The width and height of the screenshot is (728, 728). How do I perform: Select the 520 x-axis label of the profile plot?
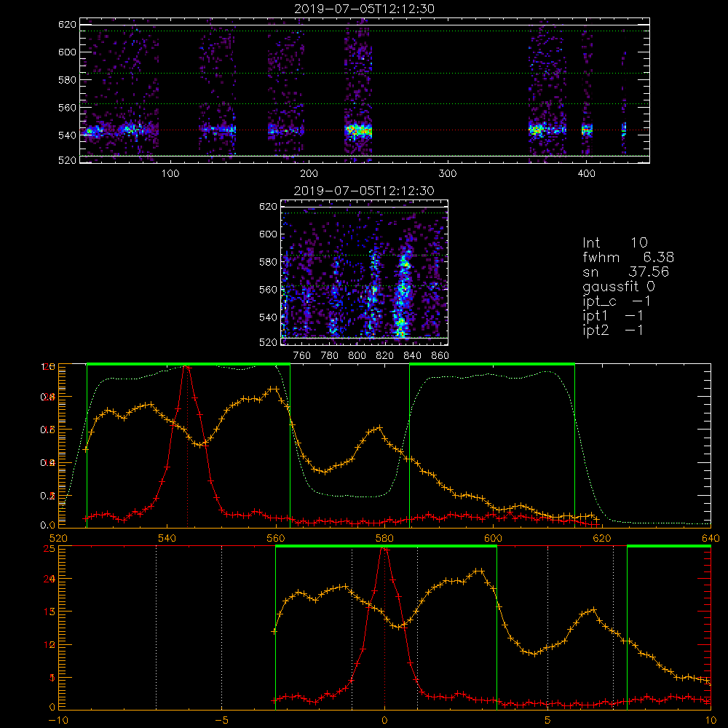click(x=58, y=538)
